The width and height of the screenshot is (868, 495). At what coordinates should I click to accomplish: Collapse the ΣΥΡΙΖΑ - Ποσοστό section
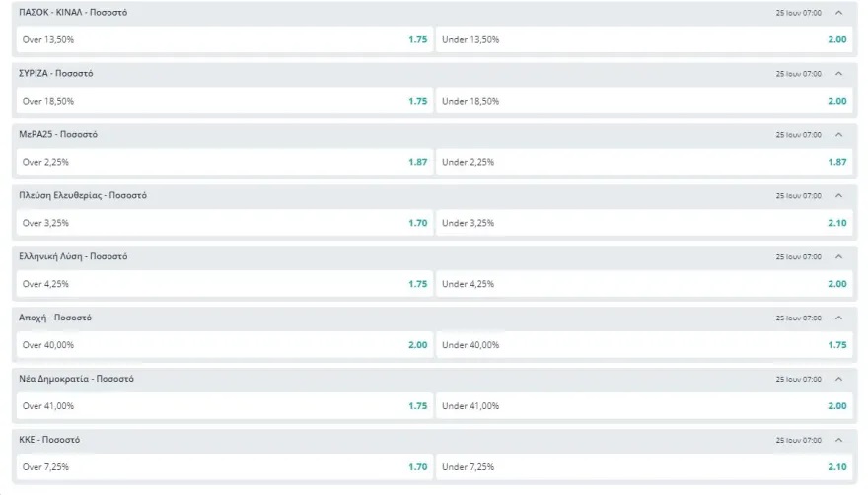point(838,73)
